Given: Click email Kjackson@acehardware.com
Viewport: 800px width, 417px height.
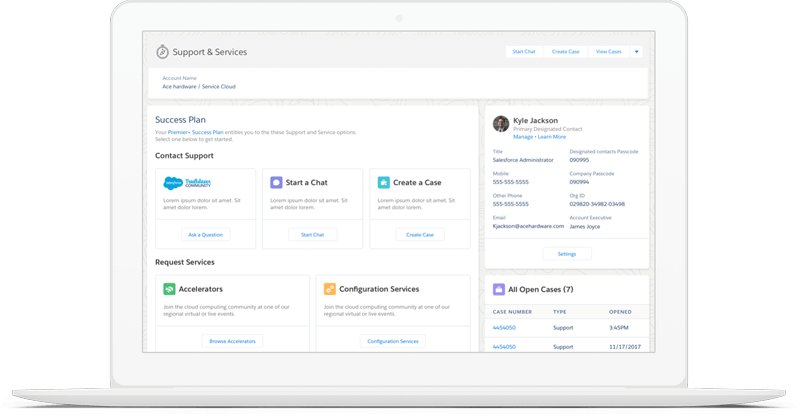Looking at the screenshot, I should (x=528, y=226).
